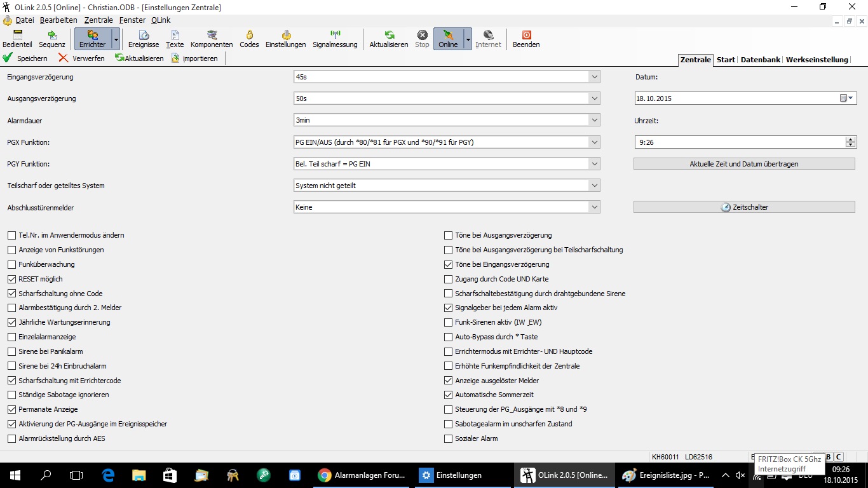Open the Codes padlock icon

(x=249, y=39)
